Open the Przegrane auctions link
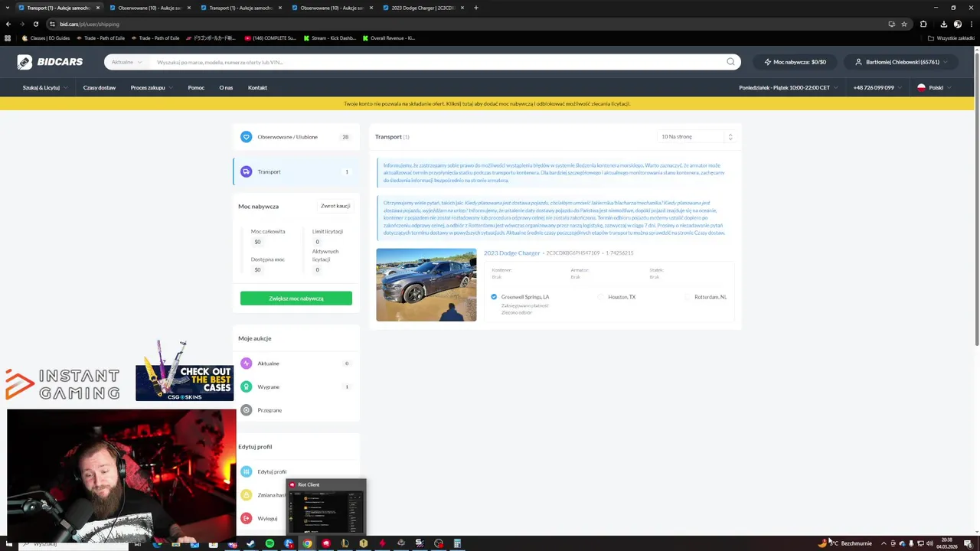Image resolution: width=980 pixels, height=551 pixels. pyautogui.click(x=269, y=410)
